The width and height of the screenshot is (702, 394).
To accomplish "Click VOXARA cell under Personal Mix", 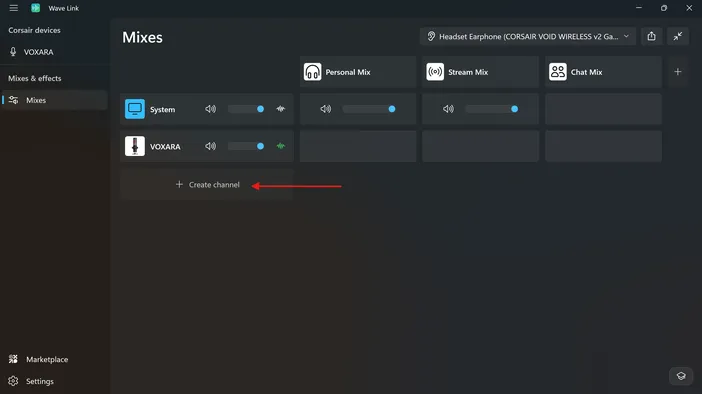I will (358, 146).
